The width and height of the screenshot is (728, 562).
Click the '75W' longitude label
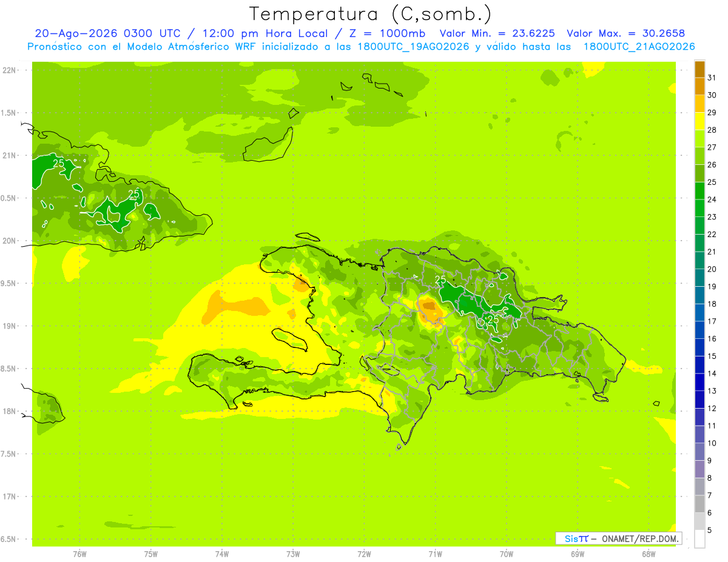point(151,554)
